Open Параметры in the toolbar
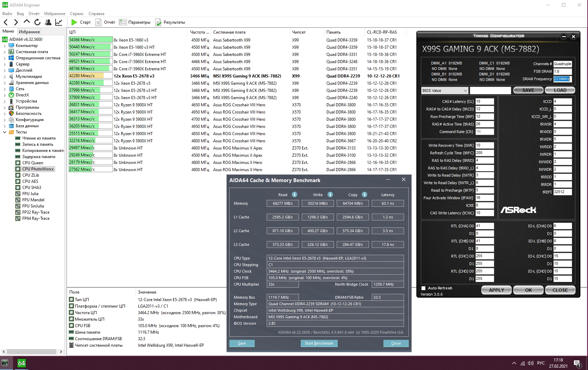The height and width of the screenshot is (370, 588). pos(135,22)
